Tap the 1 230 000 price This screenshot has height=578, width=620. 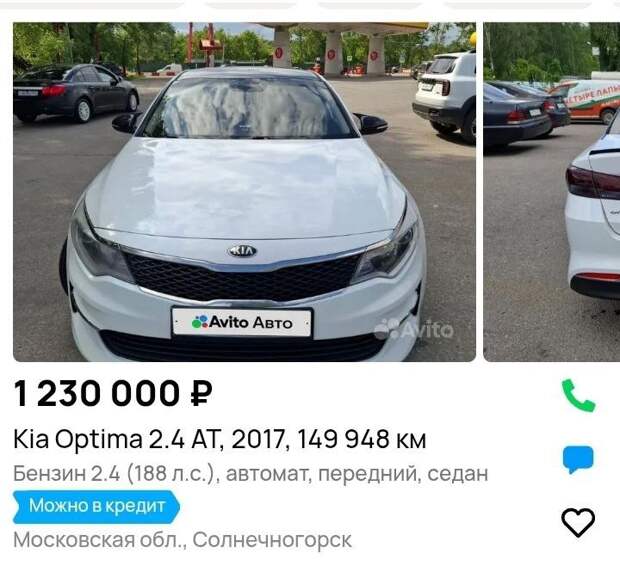click(113, 393)
